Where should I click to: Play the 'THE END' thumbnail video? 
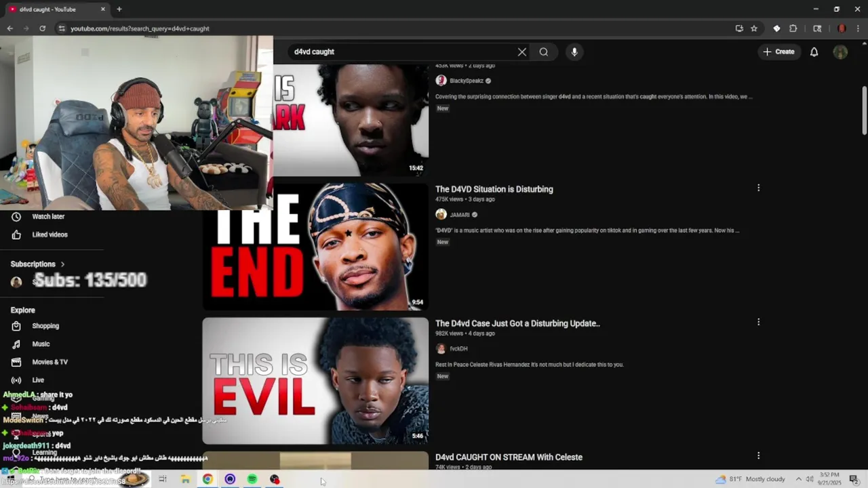click(x=315, y=247)
